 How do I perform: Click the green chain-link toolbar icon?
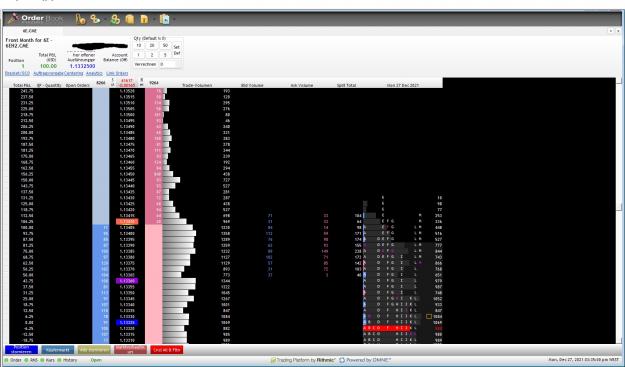115,19
